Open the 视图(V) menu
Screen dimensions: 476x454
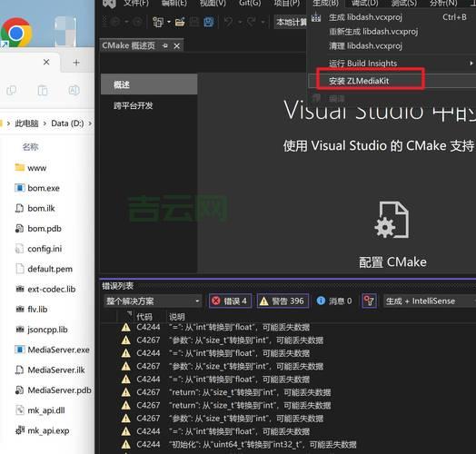(x=213, y=4)
